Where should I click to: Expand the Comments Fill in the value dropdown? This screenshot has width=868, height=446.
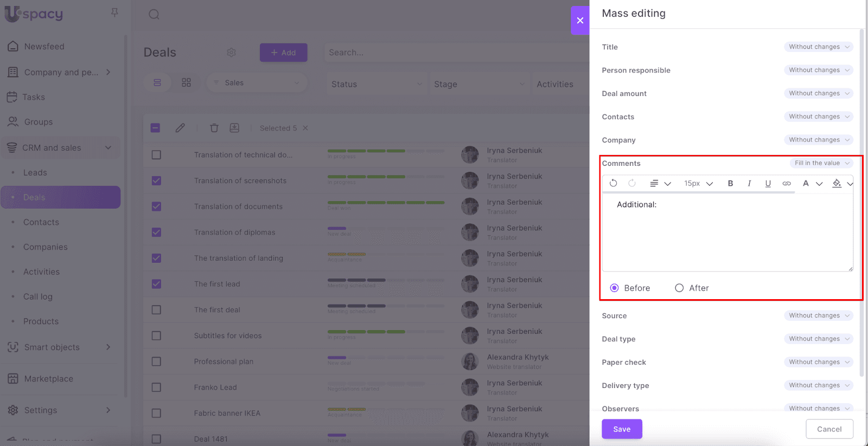[x=821, y=163]
